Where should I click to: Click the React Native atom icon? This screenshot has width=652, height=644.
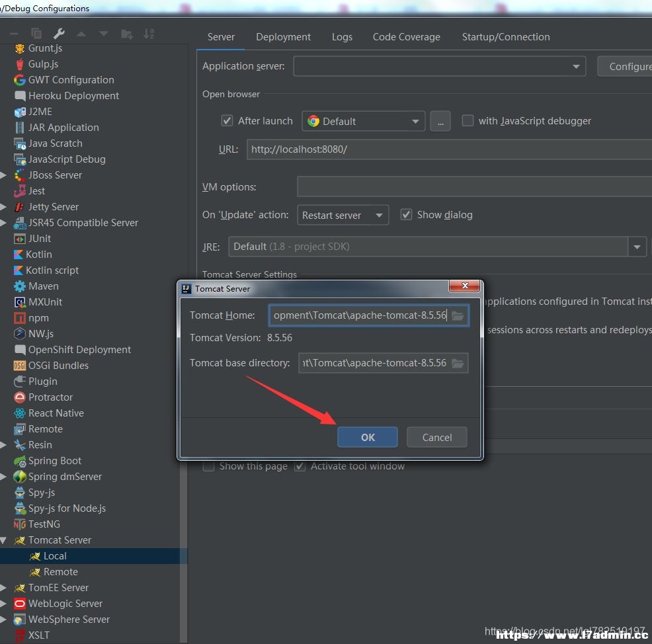(x=20, y=413)
